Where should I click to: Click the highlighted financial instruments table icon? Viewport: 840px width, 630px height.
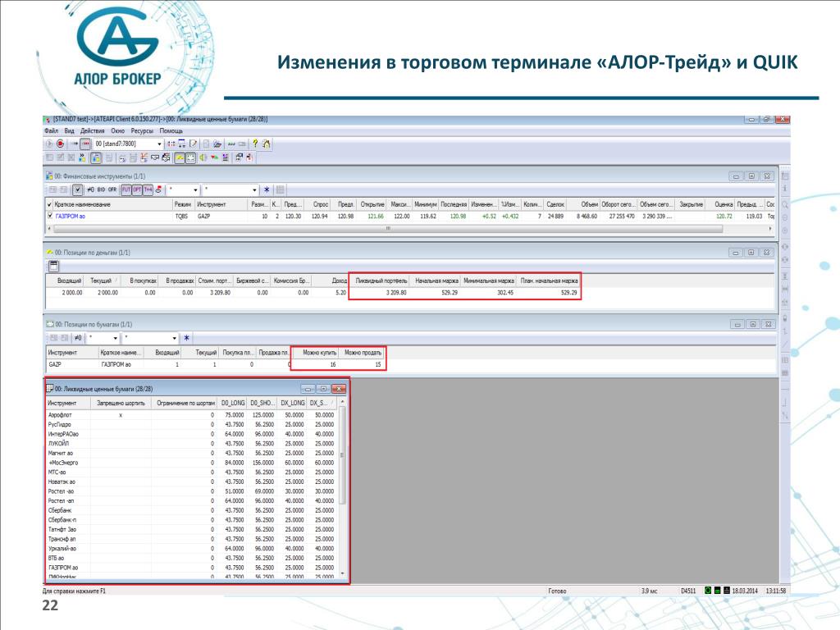click(96, 157)
